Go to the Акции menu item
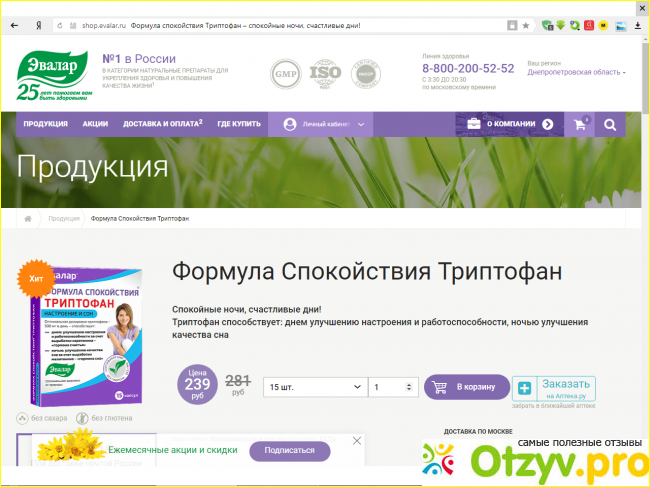 click(x=95, y=124)
